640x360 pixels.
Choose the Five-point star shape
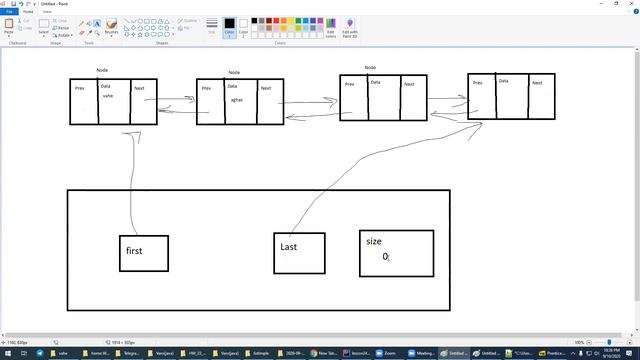pos(140,34)
